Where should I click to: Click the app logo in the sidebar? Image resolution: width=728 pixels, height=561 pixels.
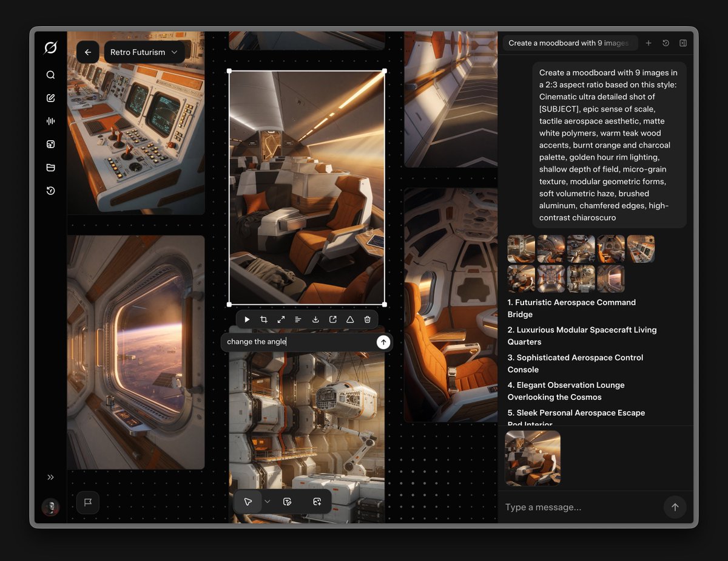pyautogui.click(x=50, y=47)
